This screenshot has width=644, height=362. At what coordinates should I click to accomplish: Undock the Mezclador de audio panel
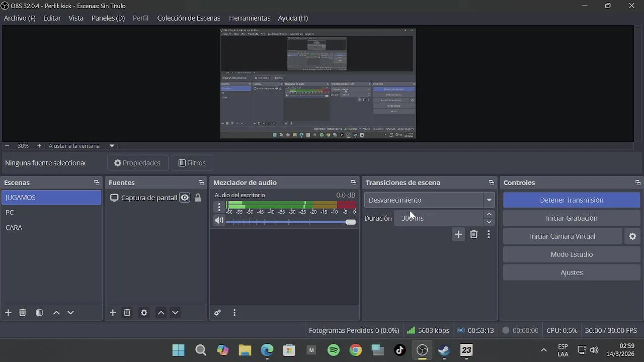pos(353,183)
